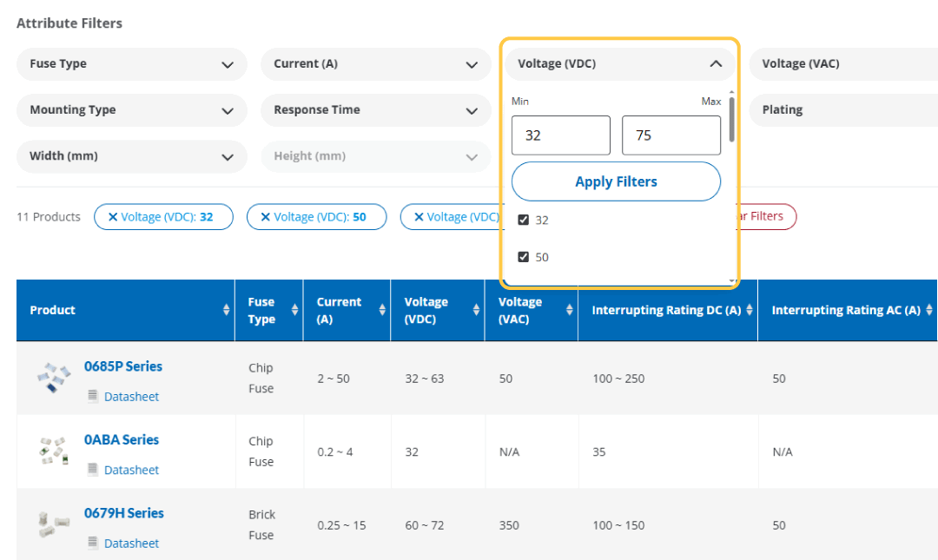
Task: Click the datasheet icon for 0ABA Series
Action: pyautogui.click(x=93, y=470)
